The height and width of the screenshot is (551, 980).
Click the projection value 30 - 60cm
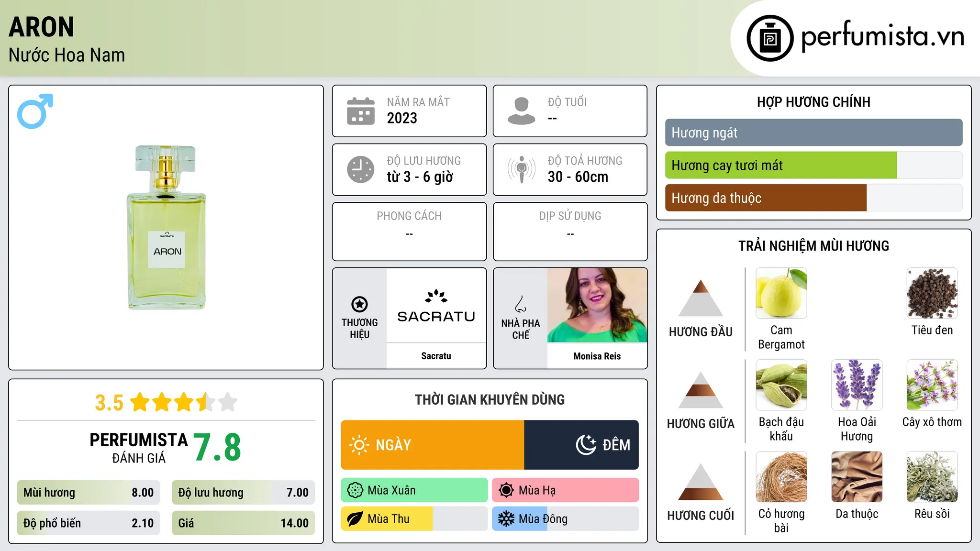coord(578,177)
